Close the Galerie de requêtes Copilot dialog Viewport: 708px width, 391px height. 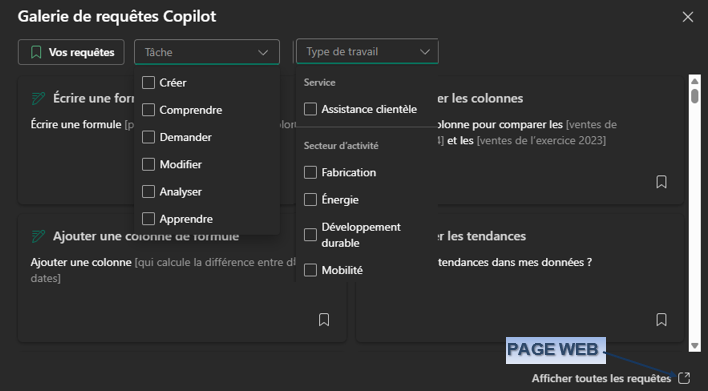(687, 17)
